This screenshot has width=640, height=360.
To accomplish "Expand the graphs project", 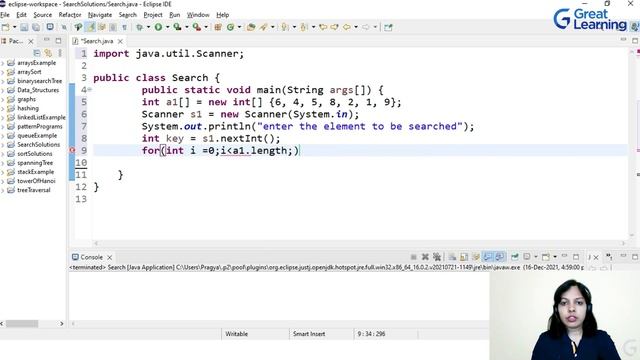I will [3, 99].
